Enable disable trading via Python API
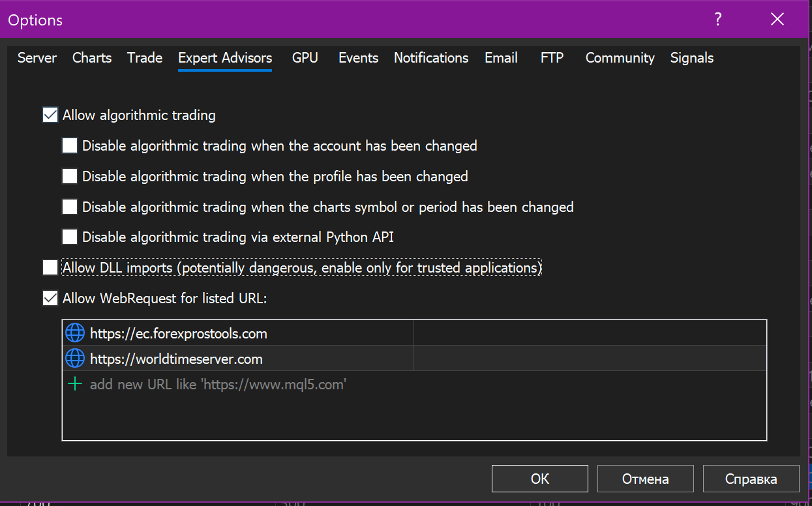This screenshot has width=812, height=506. coord(70,237)
